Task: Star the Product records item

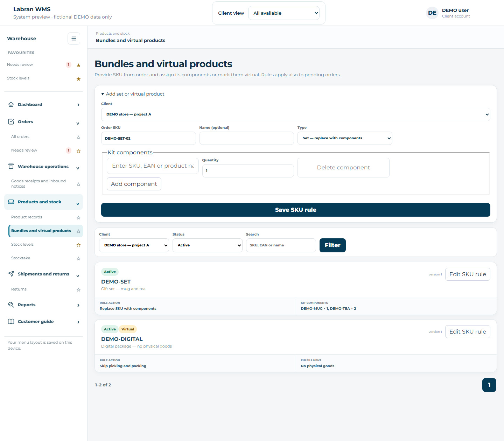Action: pos(78,218)
